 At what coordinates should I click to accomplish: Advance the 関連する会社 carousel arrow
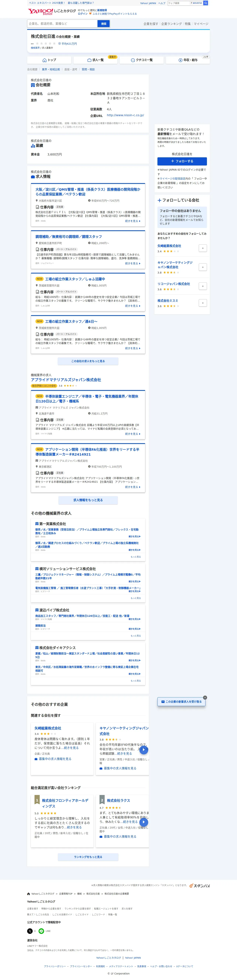tap(143, 750)
